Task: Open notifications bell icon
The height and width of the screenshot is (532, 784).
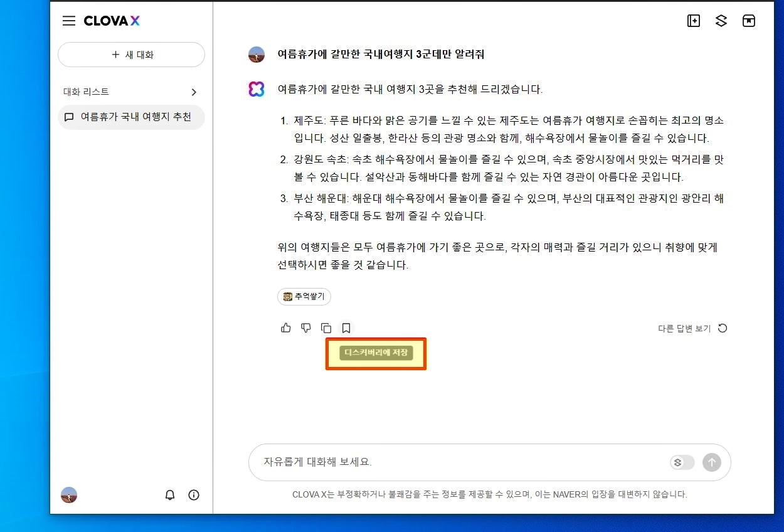Action: (x=170, y=495)
